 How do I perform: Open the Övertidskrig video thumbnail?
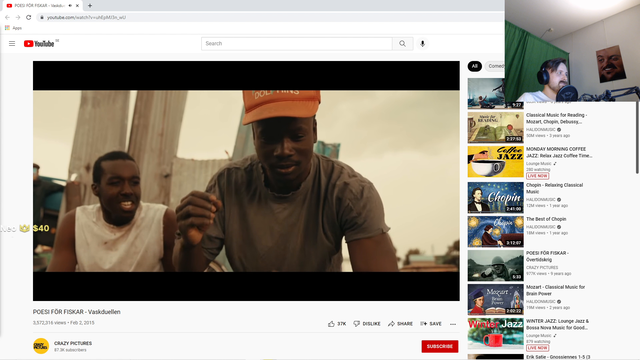coord(496,266)
